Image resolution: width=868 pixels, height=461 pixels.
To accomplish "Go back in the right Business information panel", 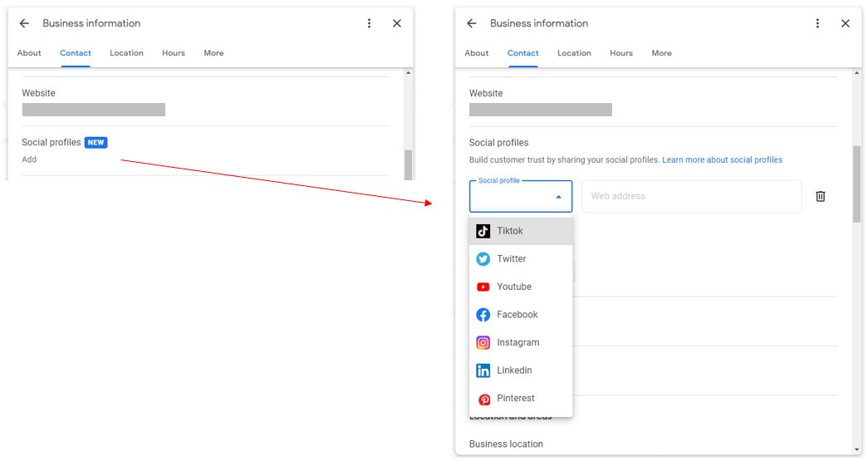I will pyautogui.click(x=472, y=23).
